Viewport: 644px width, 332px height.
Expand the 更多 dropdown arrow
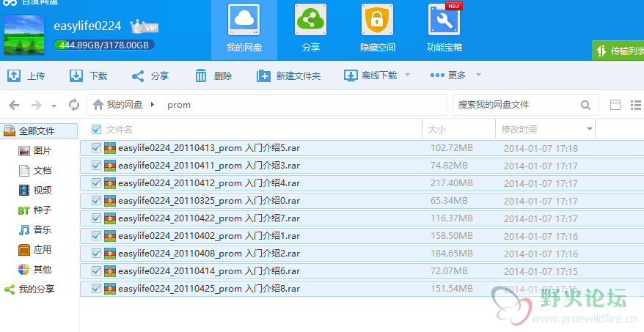coord(478,75)
